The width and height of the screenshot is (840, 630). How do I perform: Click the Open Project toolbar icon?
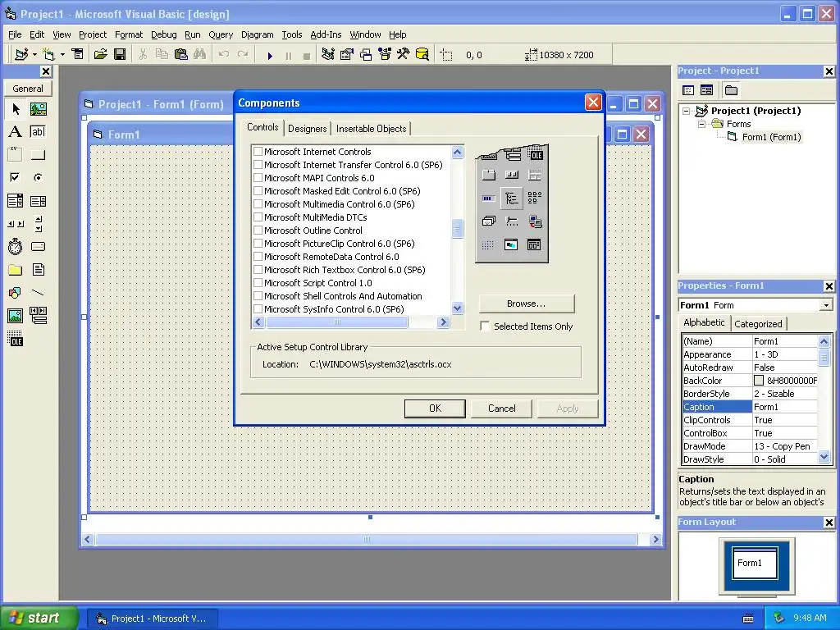pyautogui.click(x=100, y=54)
